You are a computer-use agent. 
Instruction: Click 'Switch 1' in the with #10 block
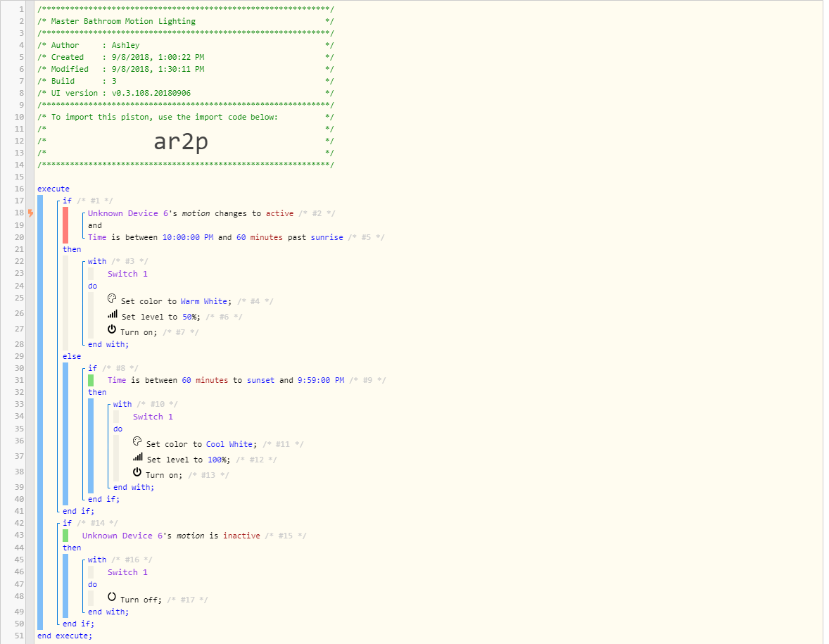tap(153, 417)
